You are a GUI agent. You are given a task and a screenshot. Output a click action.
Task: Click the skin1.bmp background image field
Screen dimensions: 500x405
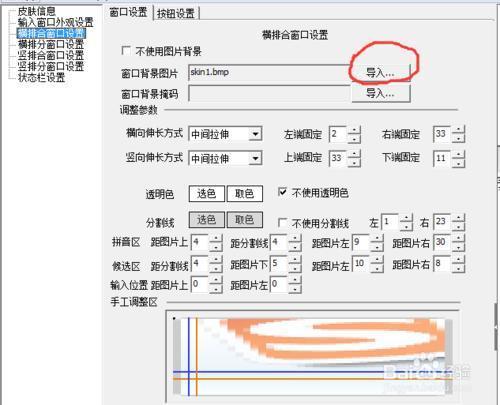tap(269, 72)
